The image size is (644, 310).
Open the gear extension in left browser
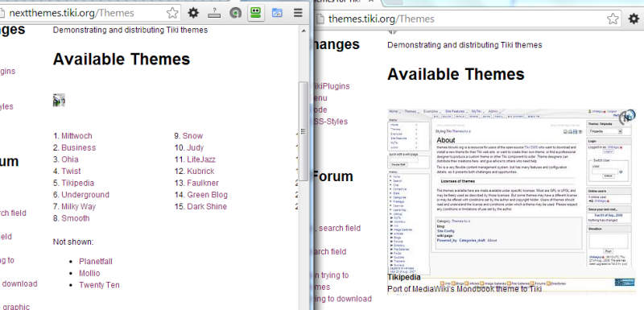pos(193,13)
